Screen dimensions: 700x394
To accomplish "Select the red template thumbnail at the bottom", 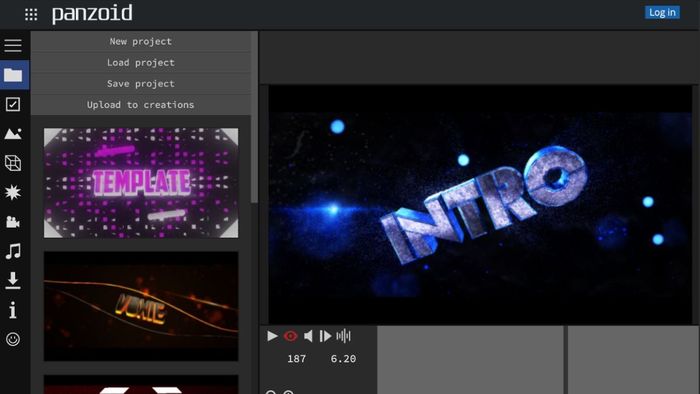I will (141, 385).
